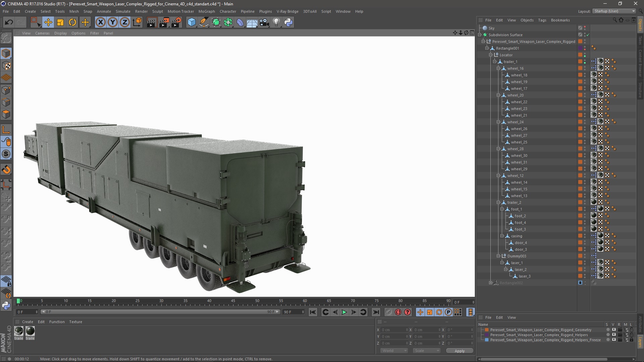Toggle Y axis lock
Screen dimensions: 644x362
[113, 22]
